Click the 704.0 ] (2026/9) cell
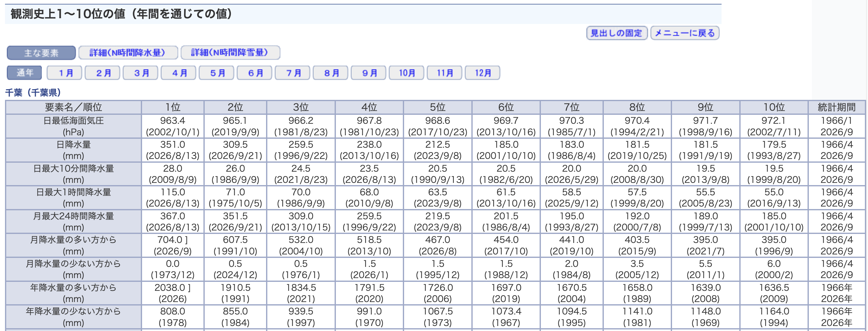The height and width of the screenshot is (331, 868). 173,245
